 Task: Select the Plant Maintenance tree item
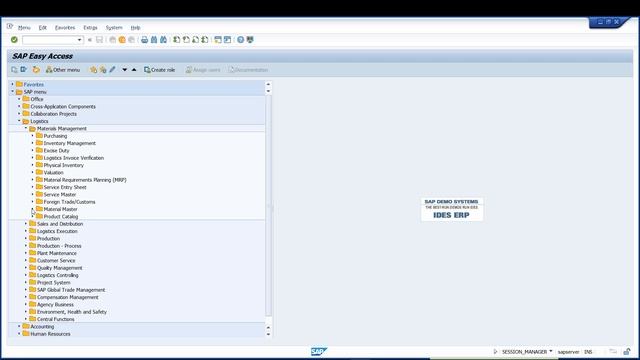pyautogui.click(x=57, y=253)
